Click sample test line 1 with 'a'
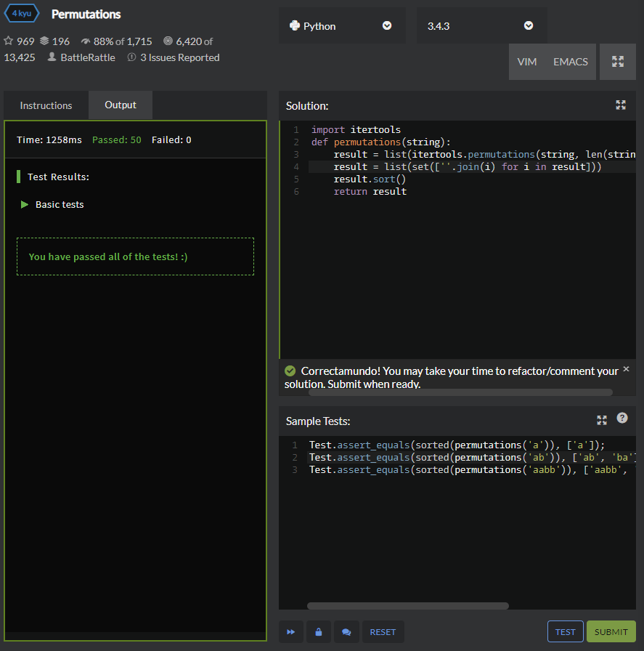Screen dimensions: 644x651 [x=457, y=445]
